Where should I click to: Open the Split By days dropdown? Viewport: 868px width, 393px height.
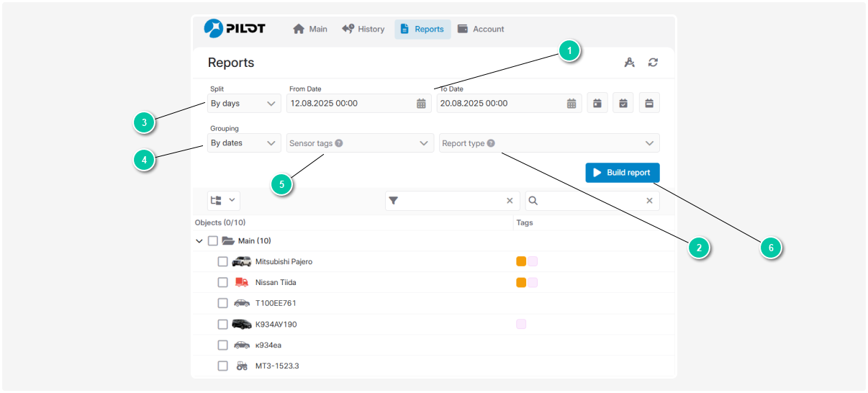point(244,104)
